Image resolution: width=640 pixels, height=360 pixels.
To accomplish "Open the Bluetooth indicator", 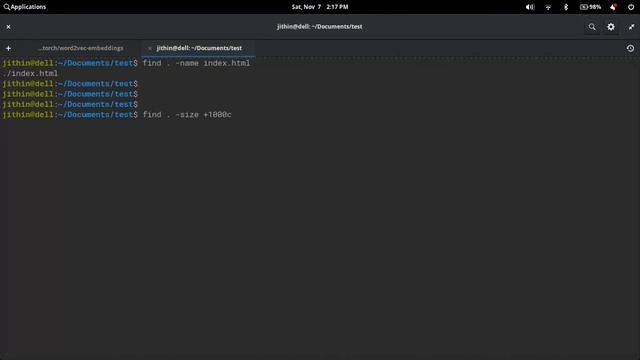I will click(x=566, y=7).
